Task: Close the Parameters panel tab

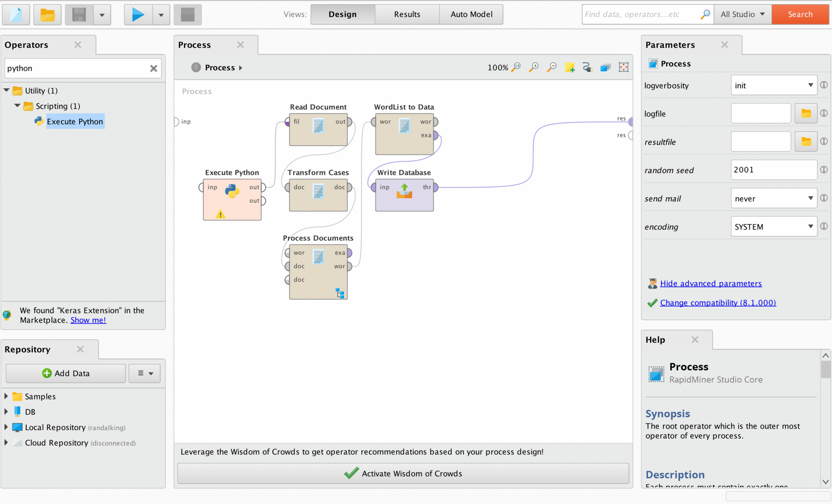Action: [x=724, y=45]
